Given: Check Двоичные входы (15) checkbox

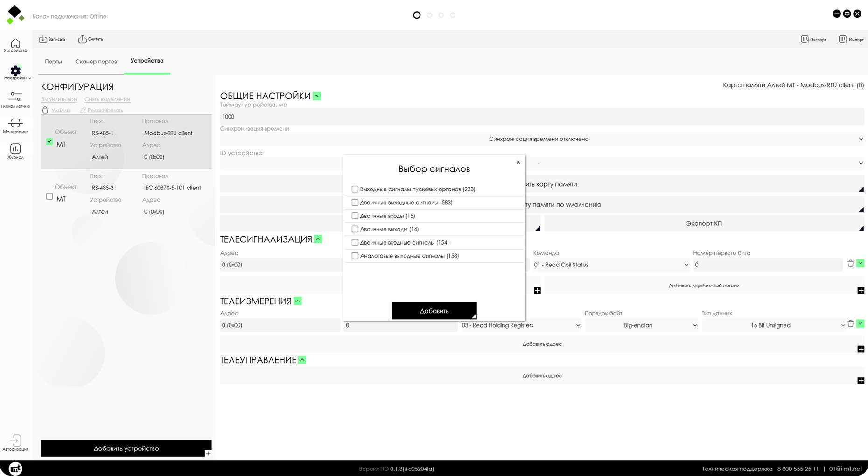Looking at the screenshot, I should pyautogui.click(x=355, y=216).
